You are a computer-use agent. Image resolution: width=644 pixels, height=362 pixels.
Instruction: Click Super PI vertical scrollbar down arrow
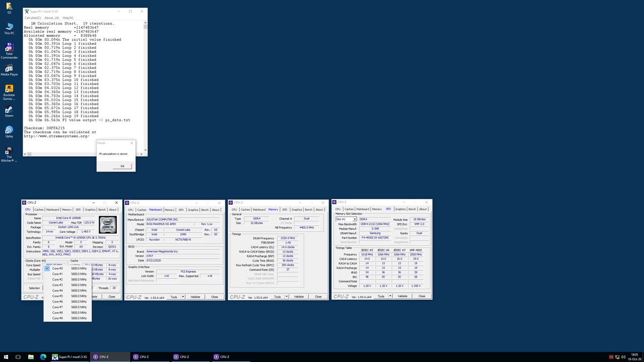pyautogui.click(x=145, y=149)
